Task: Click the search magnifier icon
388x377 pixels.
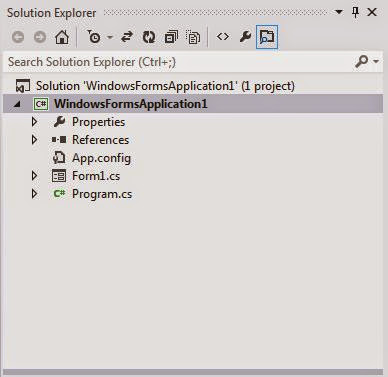Action: pyautogui.click(x=361, y=61)
